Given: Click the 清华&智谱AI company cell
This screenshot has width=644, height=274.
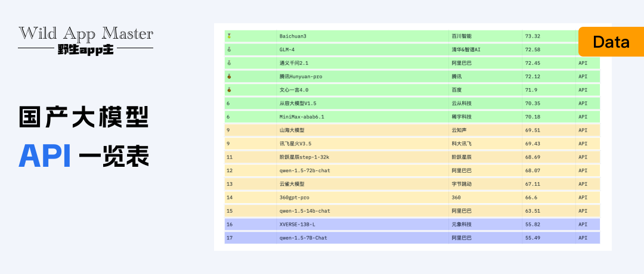Looking at the screenshot, I should [466, 49].
